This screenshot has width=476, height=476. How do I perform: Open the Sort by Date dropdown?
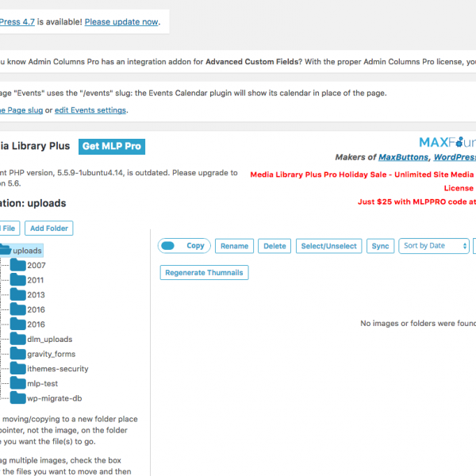tap(434, 246)
